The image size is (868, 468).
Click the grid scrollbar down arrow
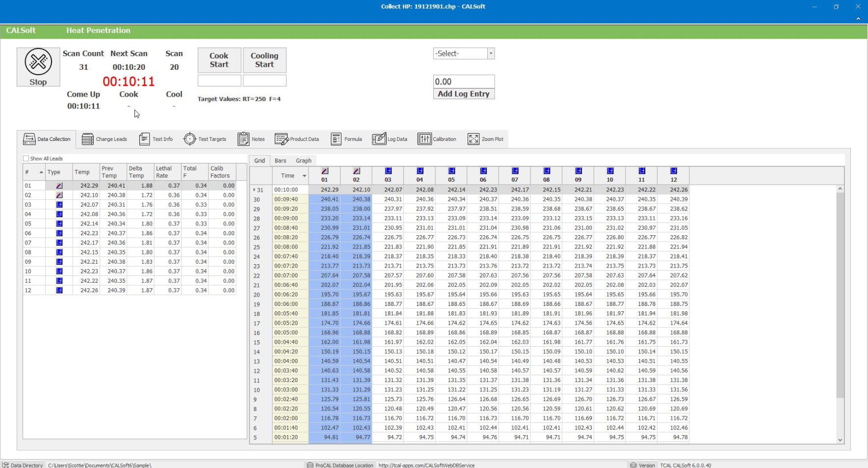[x=840, y=440]
